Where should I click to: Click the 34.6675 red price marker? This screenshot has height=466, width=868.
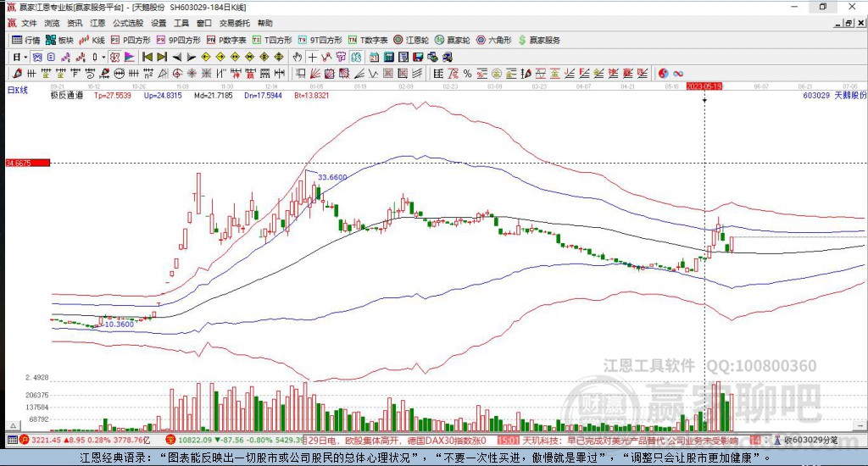[x=28, y=163]
